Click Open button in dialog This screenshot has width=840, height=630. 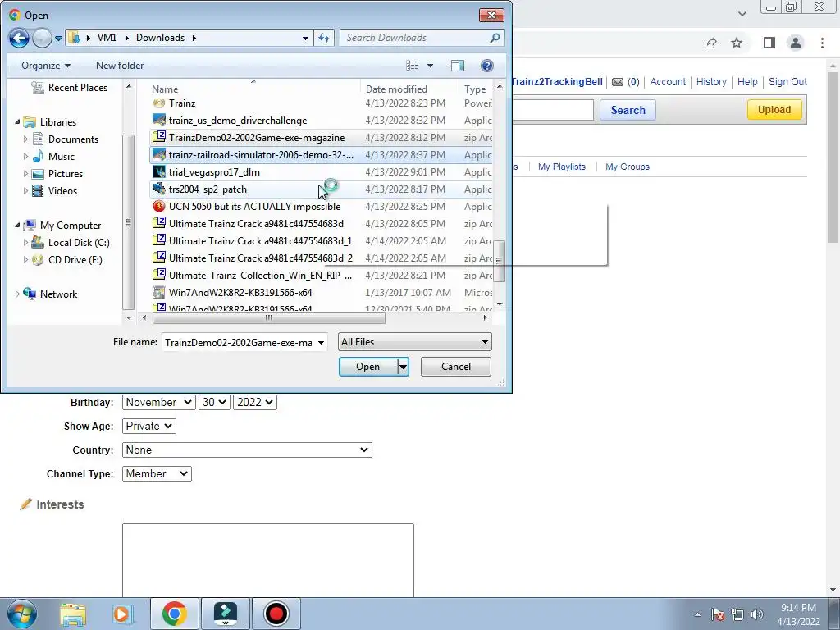click(368, 367)
